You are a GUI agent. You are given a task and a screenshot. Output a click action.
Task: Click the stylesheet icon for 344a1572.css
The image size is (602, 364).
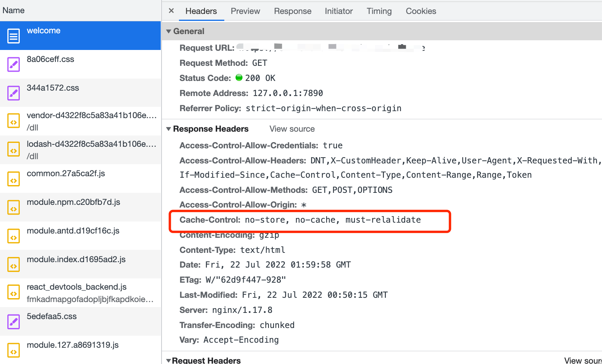click(x=14, y=93)
